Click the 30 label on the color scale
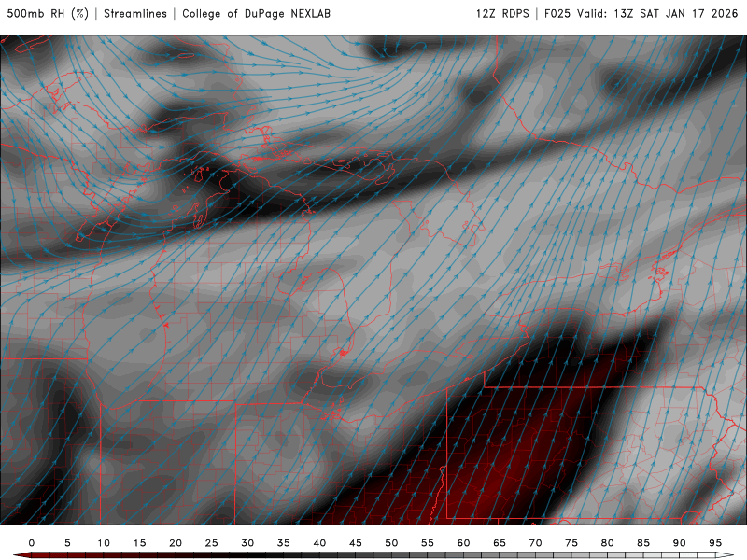Image resolution: width=747 pixels, height=560 pixels. point(247,543)
